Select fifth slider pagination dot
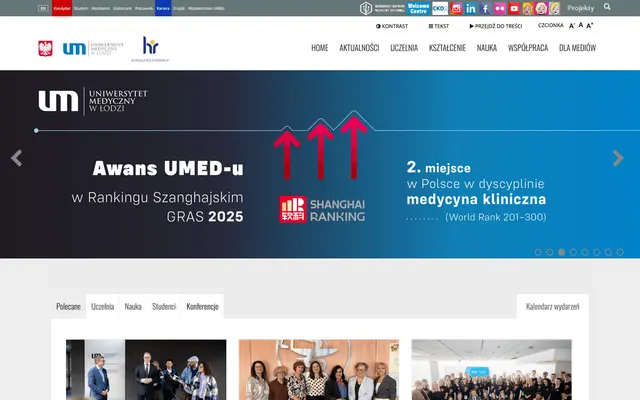The width and height of the screenshot is (640, 400). (585, 252)
